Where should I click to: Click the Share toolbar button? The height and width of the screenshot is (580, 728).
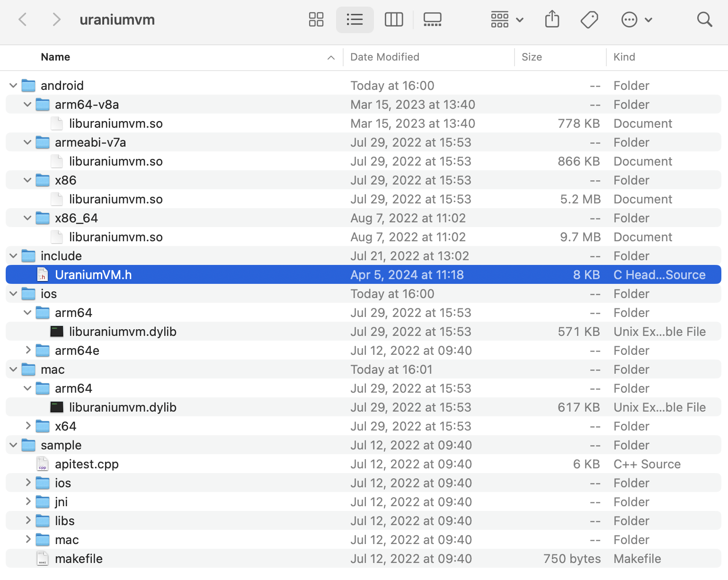pyautogui.click(x=552, y=19)
